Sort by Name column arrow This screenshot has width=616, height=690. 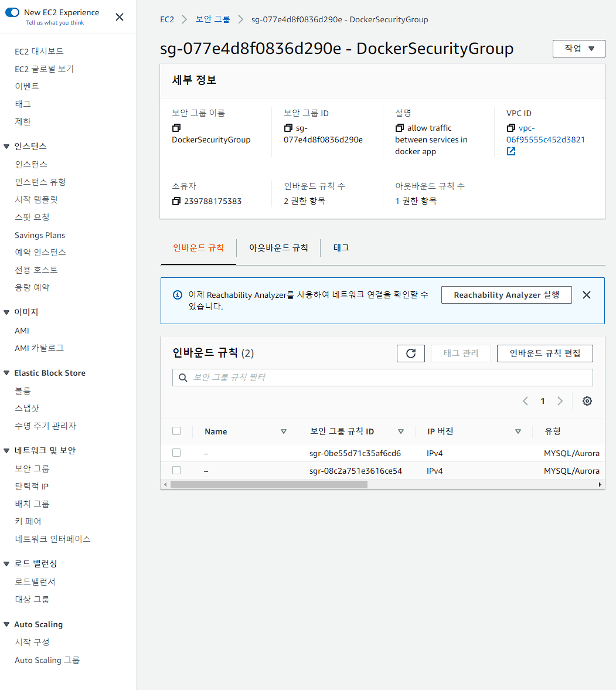point(283,431)
